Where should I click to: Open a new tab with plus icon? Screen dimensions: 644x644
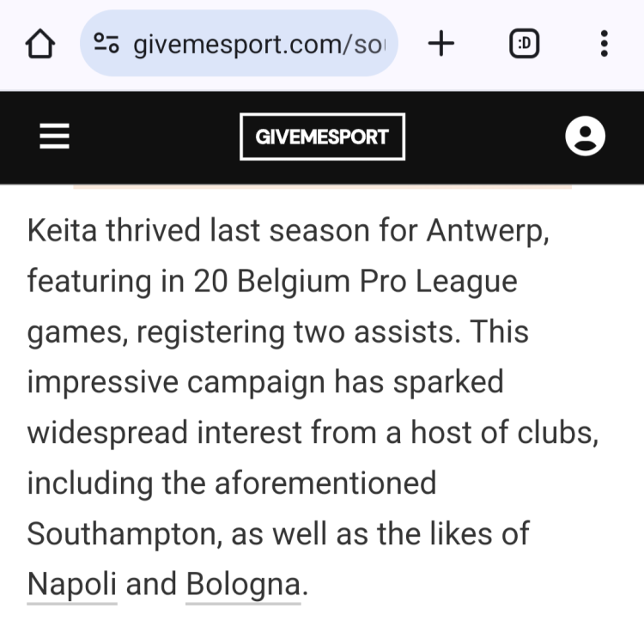click(440, 44)
